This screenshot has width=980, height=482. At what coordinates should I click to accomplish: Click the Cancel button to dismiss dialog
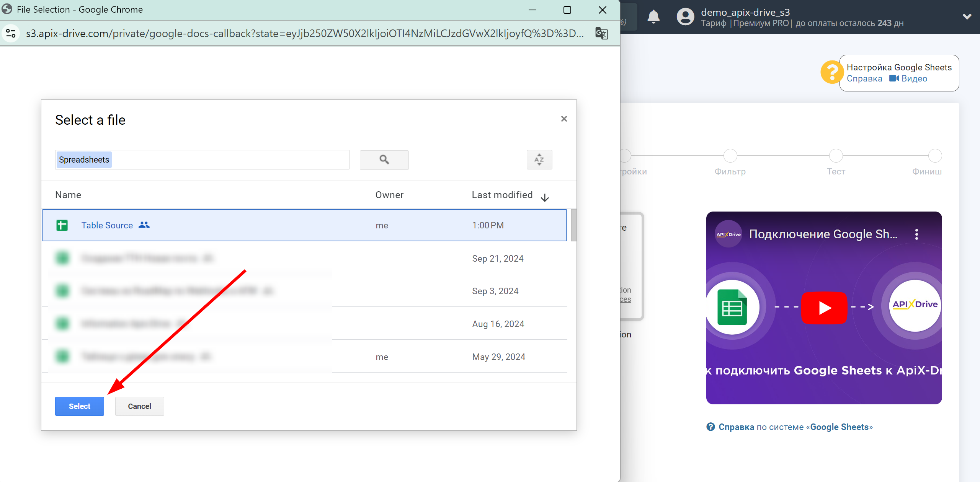coord(138,406)
